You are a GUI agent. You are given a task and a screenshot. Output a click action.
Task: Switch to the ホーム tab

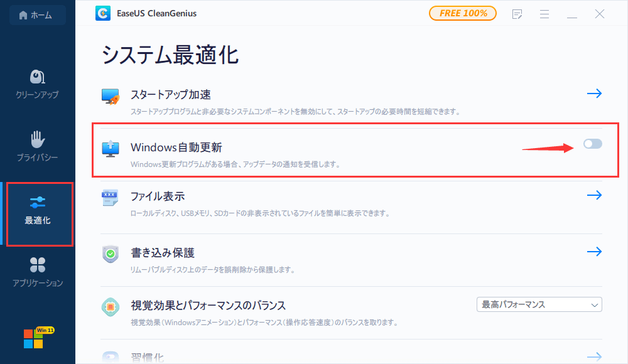pos(37,13)
